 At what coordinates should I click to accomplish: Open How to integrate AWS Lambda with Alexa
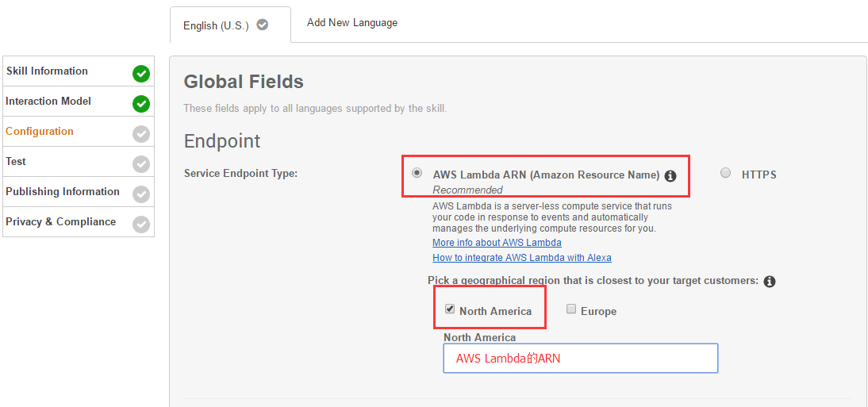coord(521,258)
